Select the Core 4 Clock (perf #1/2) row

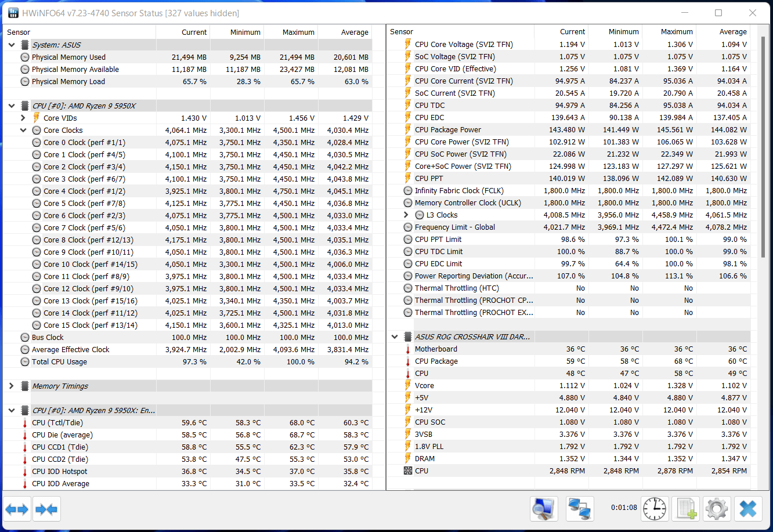point(187,191)
